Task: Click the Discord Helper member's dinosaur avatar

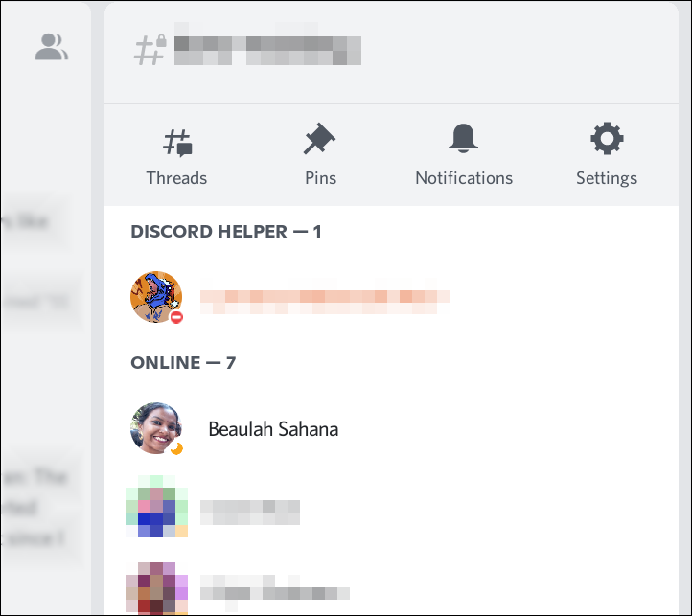Action: click(x=156, y=297)
